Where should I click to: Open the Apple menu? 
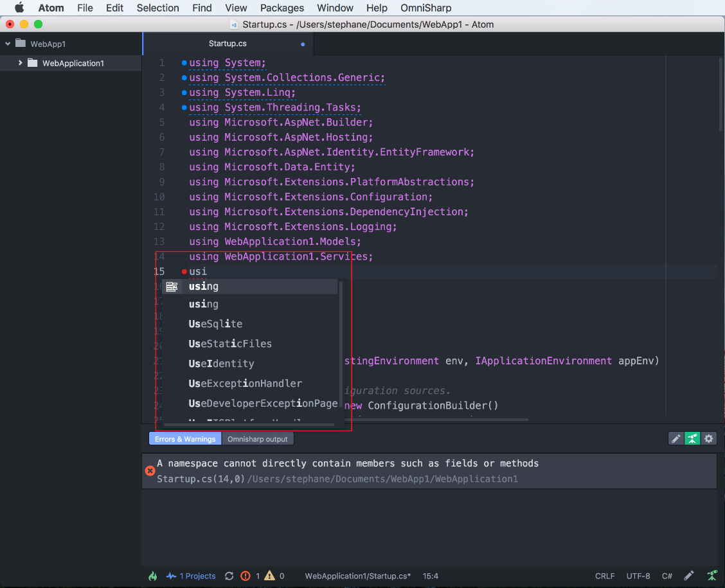[19, 8]
